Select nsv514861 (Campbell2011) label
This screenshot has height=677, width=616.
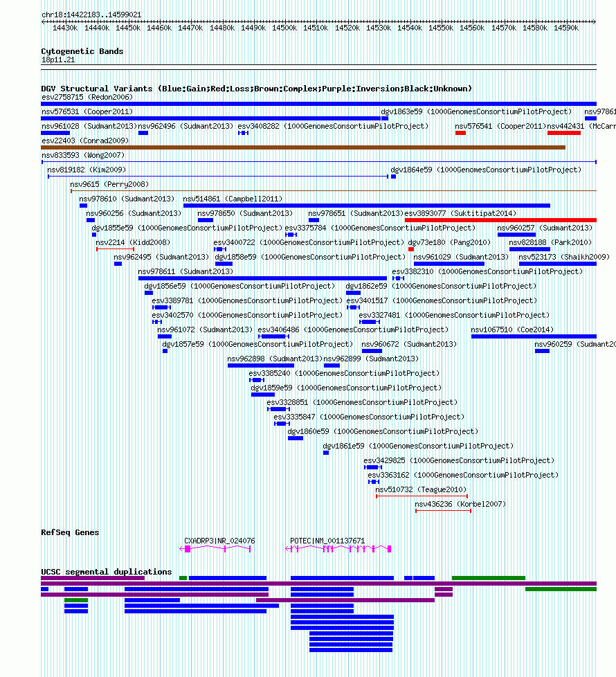(x=233, y=199)
